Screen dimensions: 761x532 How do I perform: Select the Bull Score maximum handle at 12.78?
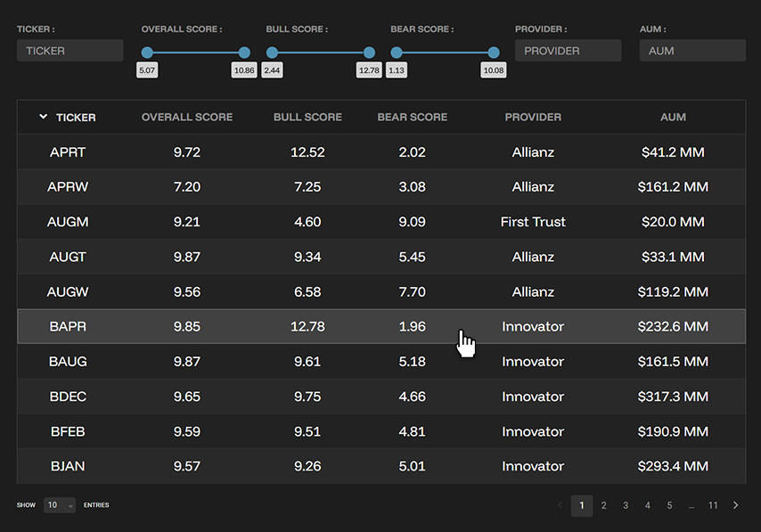click(x=369, y=52)
